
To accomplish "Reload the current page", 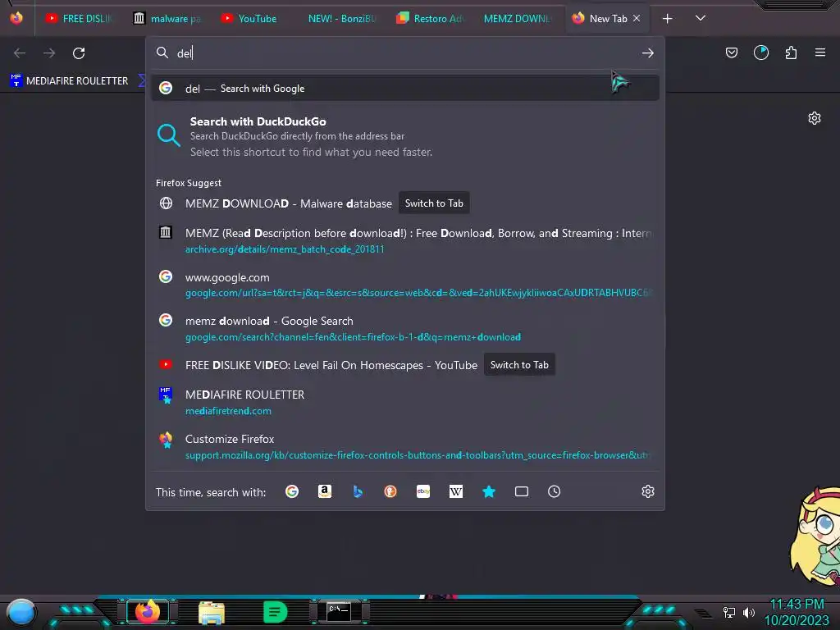I will (x=79, y=53).
